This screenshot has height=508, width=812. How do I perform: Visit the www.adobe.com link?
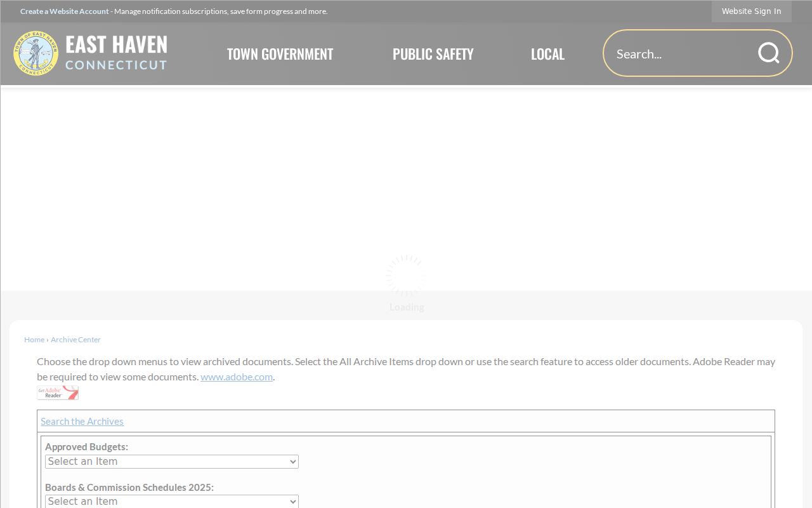click(237, 377)
